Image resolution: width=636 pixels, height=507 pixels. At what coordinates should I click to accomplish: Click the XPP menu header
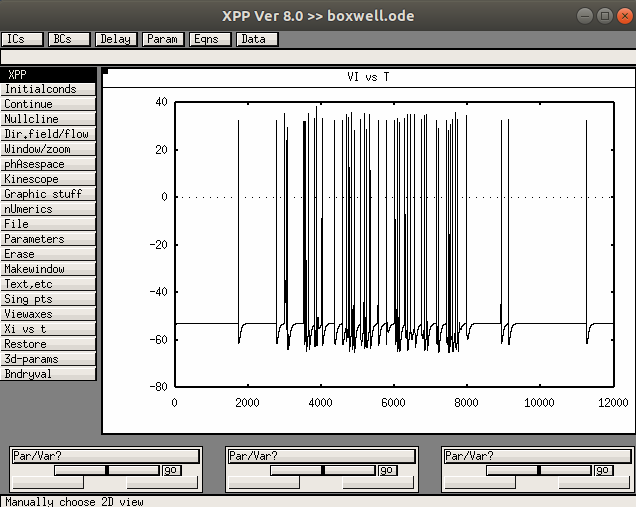(48, 75)
